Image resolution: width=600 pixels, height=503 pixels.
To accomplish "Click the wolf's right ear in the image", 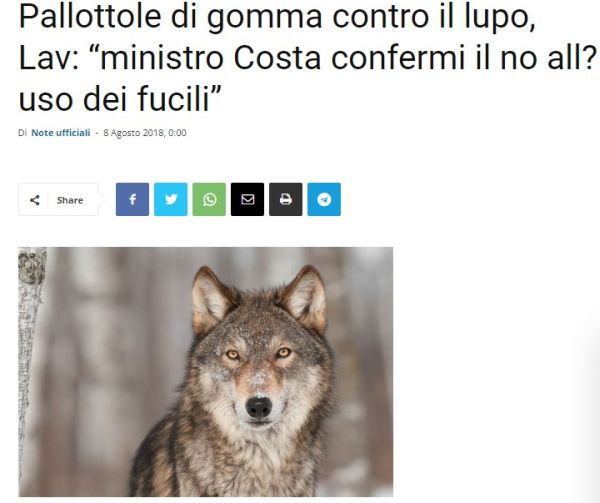I will tap(304, 296).
